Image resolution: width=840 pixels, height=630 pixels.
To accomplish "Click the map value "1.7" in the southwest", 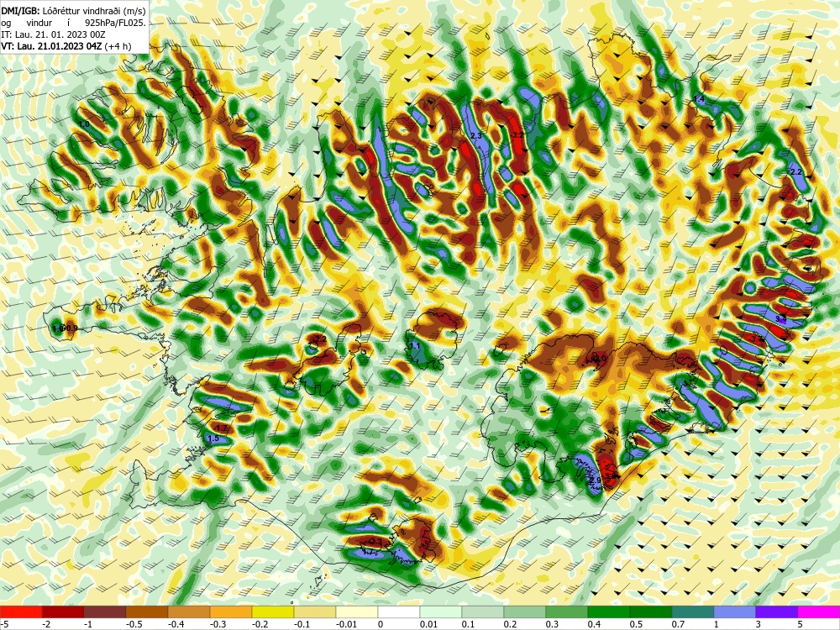I will [x=221, y=428].
